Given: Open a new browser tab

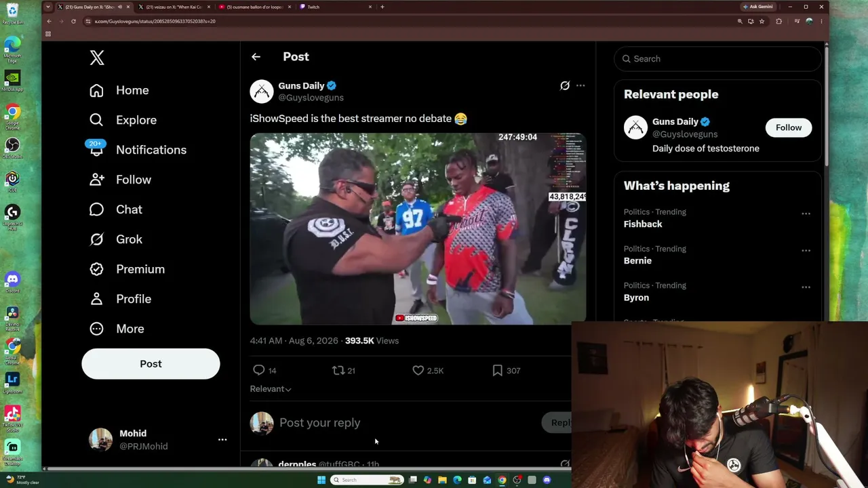Looking at the screenshot, I should coord(382,7).
